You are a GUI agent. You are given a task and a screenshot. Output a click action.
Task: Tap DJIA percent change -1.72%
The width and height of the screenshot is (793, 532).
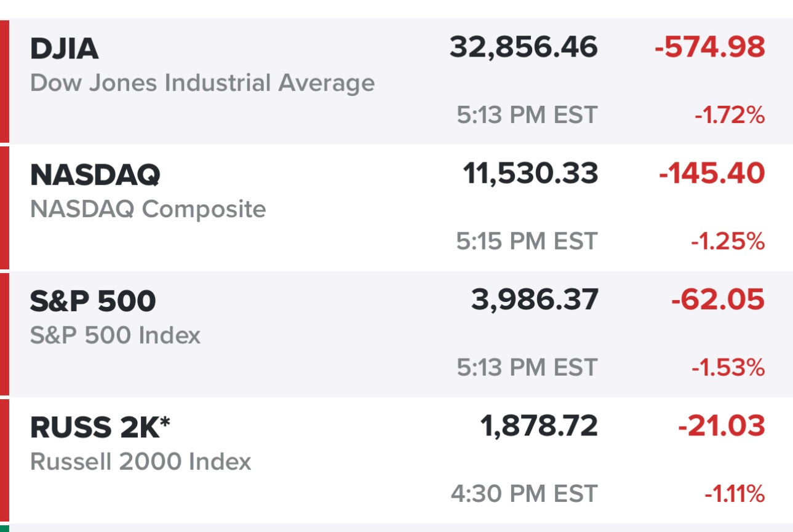pos(730,115)
